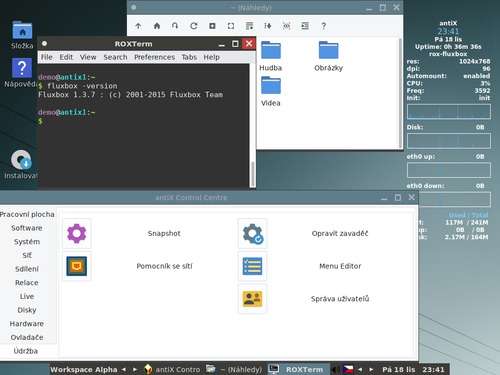Click the Menu Editor label

click(x=340, y=266)
